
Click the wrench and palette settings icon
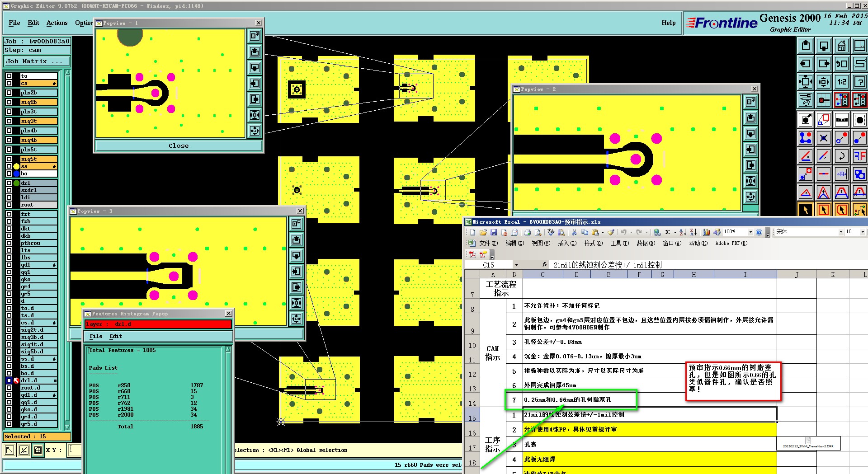click(x=806, y=100)
